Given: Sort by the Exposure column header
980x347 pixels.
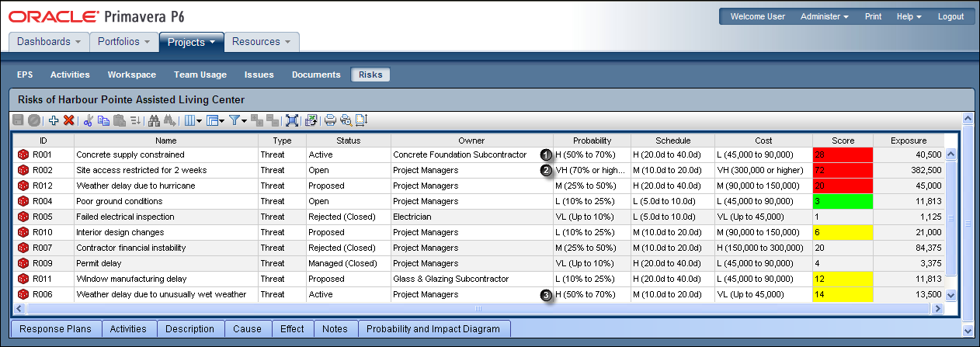Looking at the screenshot, I should click(908, 141).
